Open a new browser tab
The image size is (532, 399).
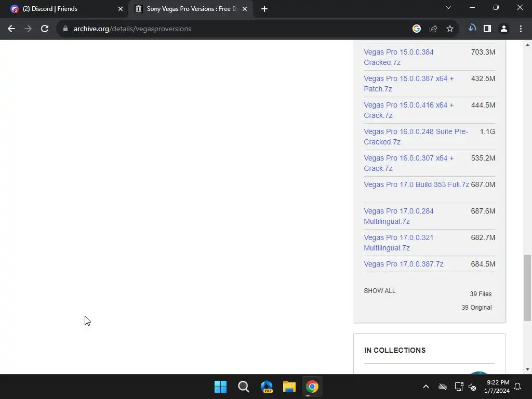click(264, 9)
